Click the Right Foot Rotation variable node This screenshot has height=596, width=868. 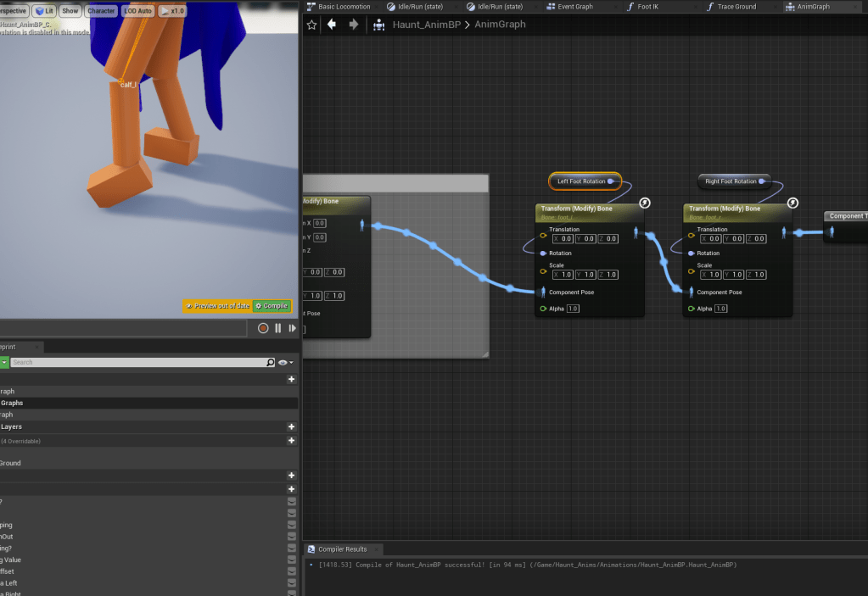click(731, 181)
